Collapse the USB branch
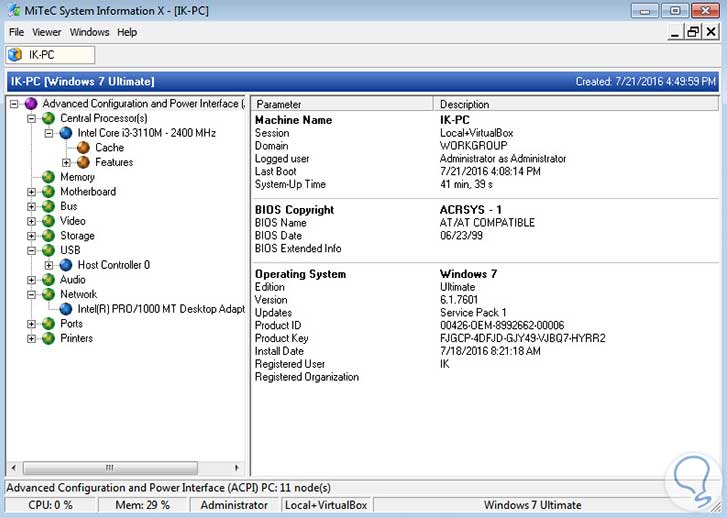The image size is (727, 518). [31, 251]
